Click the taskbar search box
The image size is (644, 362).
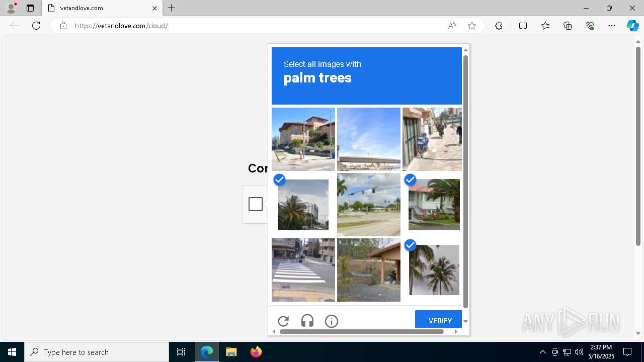[97, 352]
